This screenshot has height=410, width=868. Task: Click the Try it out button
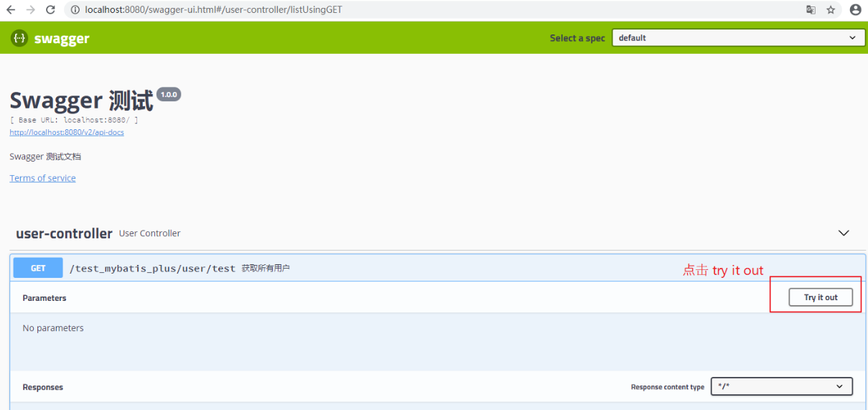[821, 297]
